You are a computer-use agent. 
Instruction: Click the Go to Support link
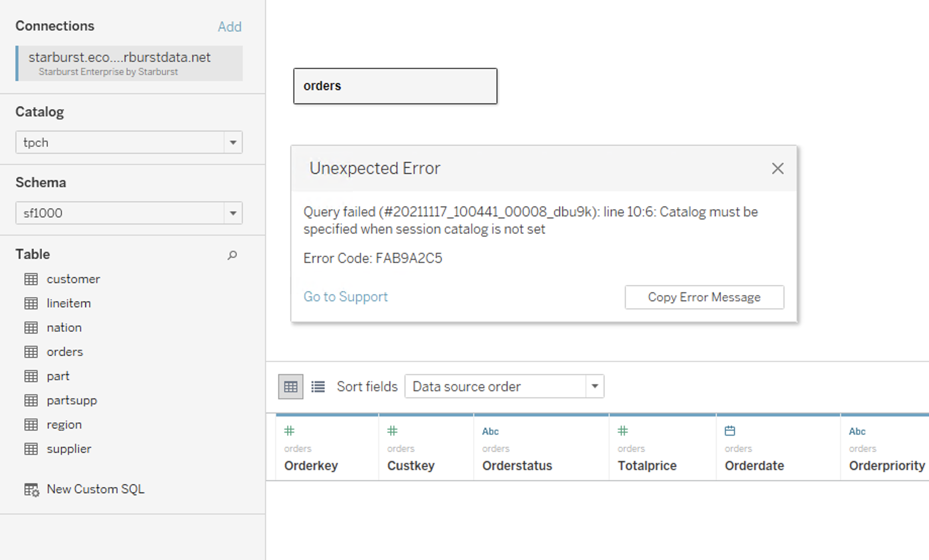click(346, 297)
